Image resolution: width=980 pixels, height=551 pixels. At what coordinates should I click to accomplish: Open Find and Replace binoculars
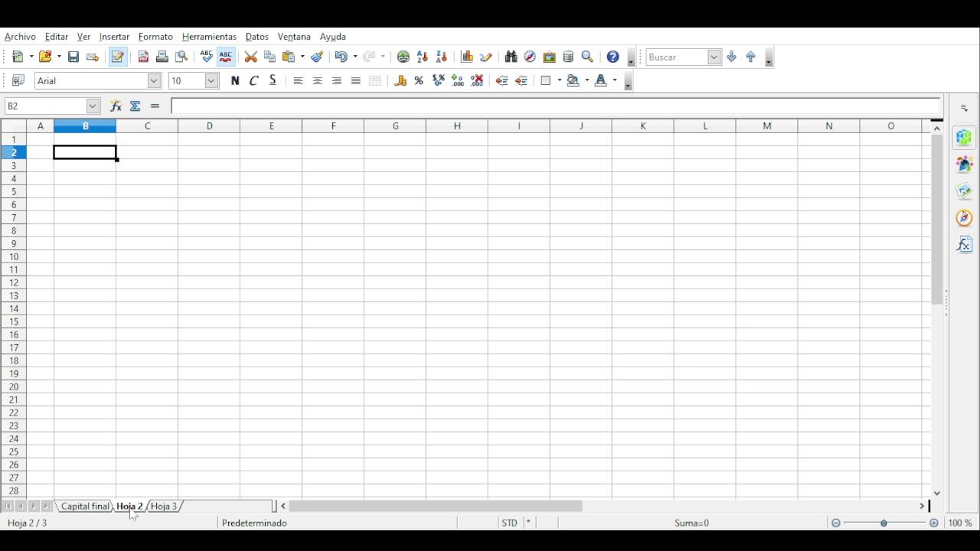coord(511,57)
